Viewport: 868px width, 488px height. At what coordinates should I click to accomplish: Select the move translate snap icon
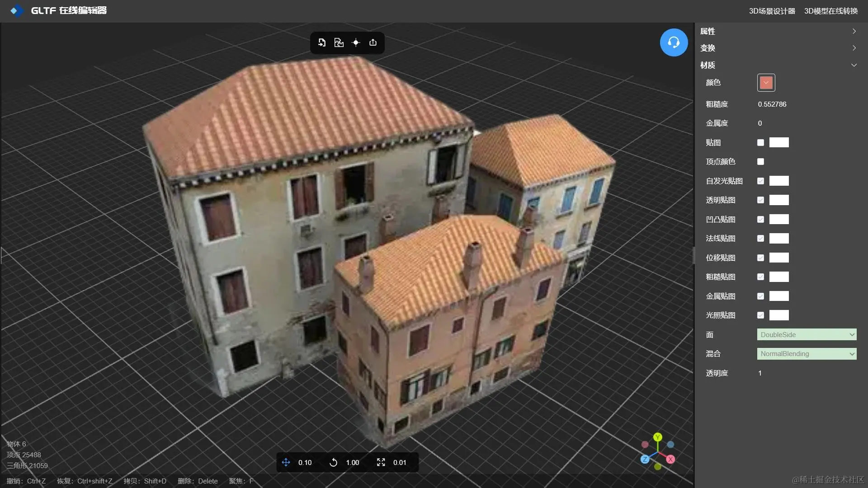[286, 462]
